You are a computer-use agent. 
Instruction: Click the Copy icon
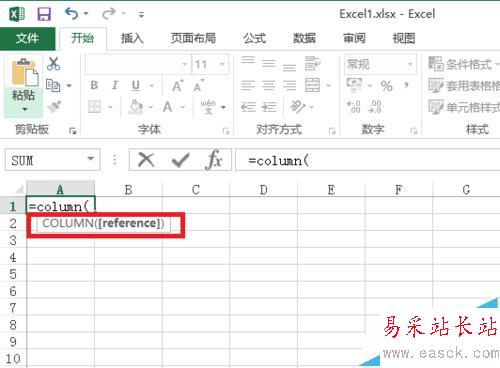pyautogui.click(x=53, y=85)
